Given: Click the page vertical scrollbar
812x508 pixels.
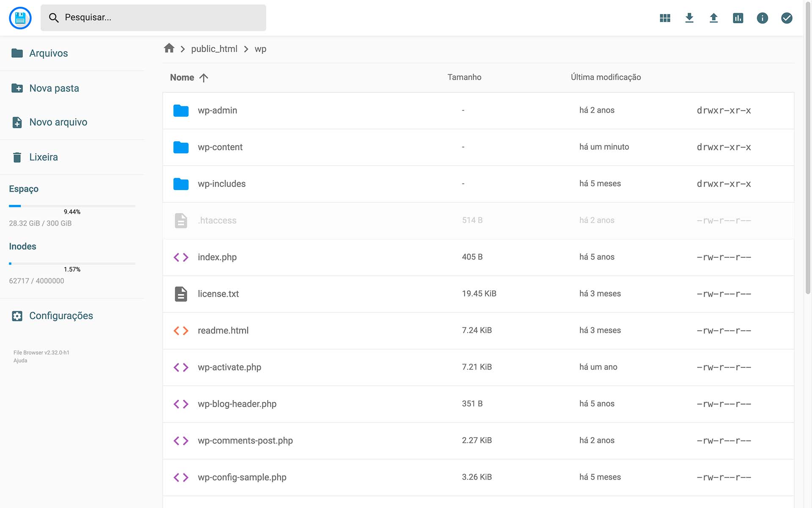Looking at the screenshot, I should (x=808, y=148).
